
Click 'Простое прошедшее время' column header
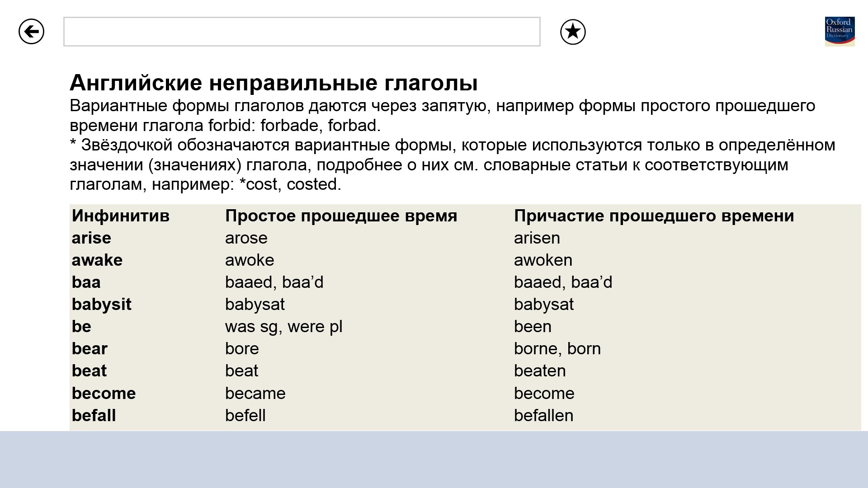341,216
